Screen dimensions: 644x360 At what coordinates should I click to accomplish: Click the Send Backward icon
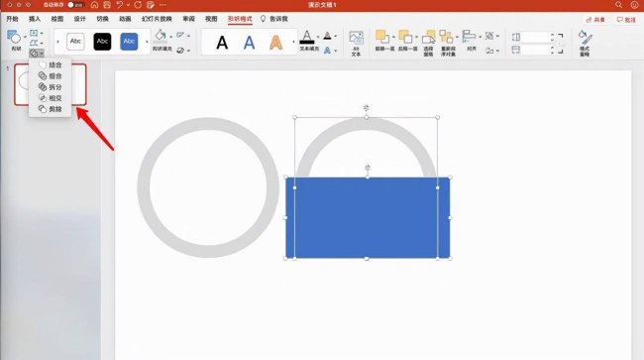[x=405, y=37]
